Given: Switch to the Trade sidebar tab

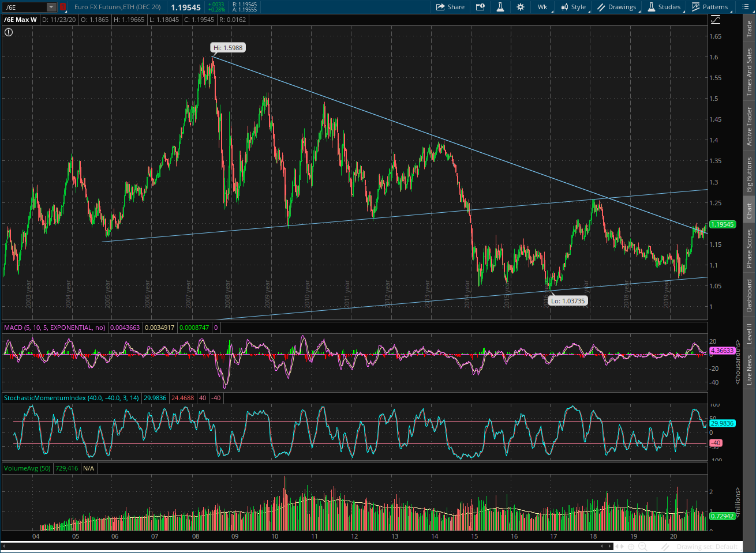Looking at the screenshot, I should coord(749,29).
